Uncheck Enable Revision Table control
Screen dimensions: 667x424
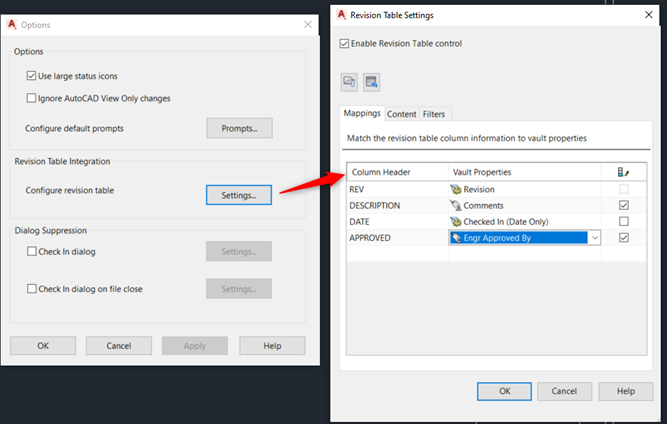point(344,43)
